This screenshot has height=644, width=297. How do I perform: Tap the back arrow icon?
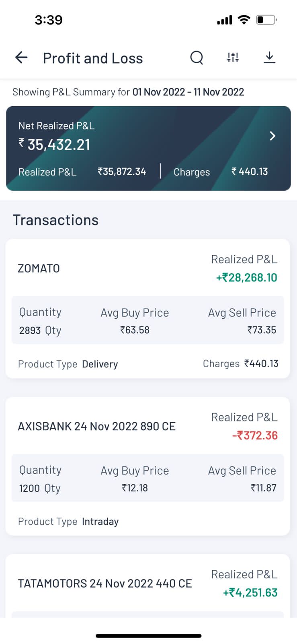coord(21,58)
